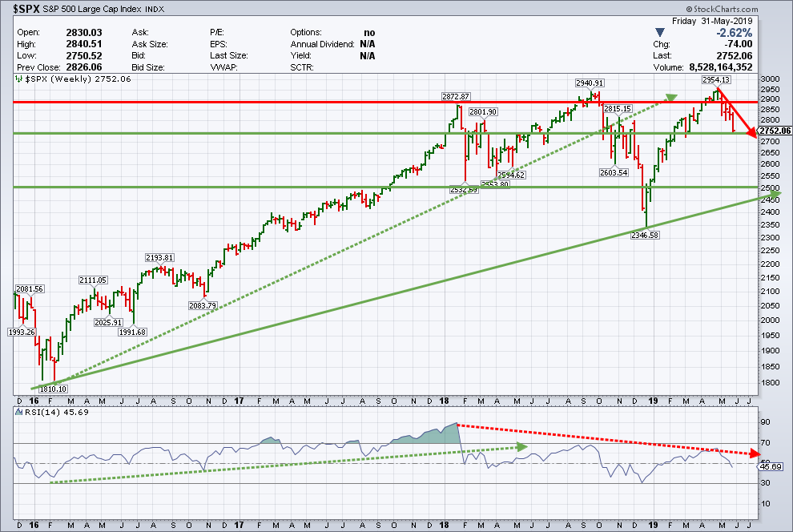This screenshot has height=532, width=793.
Task: Click the INDX exchange label
Action: tap(155, 9)
